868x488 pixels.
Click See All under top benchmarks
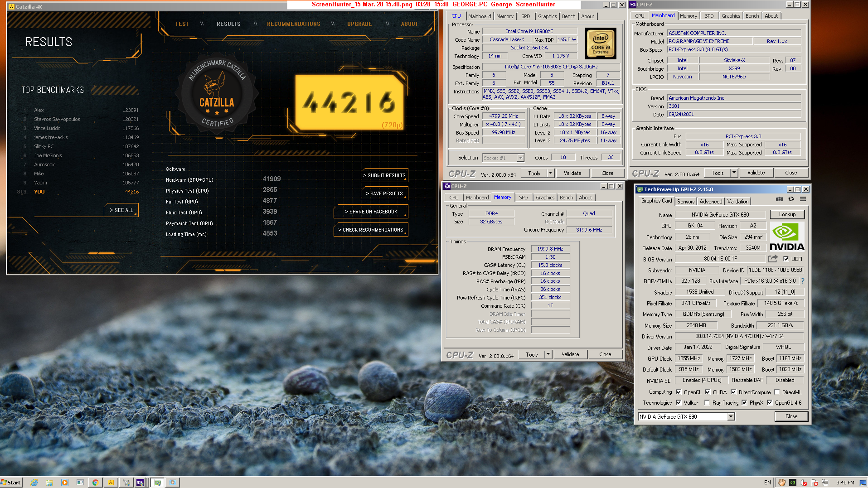(121, 210)
